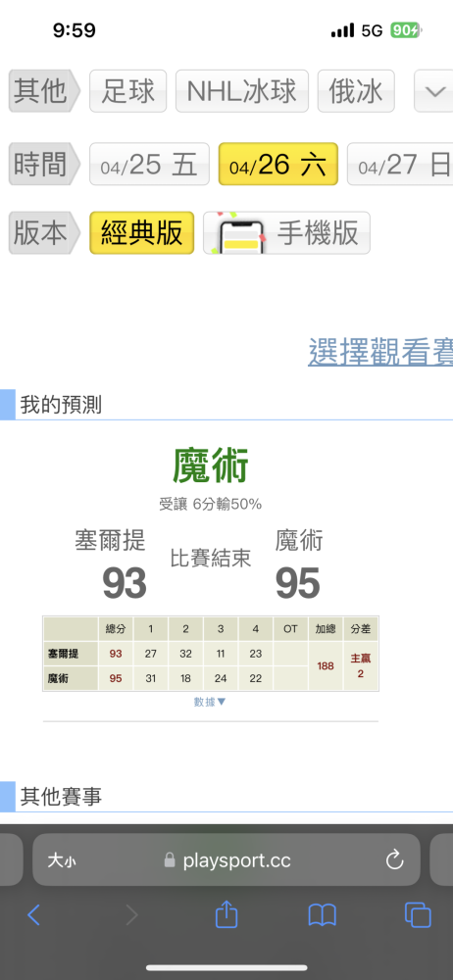Select the 足球 sport tab
This screenshot has width=453, height=980.
click(x=128, y=91)
